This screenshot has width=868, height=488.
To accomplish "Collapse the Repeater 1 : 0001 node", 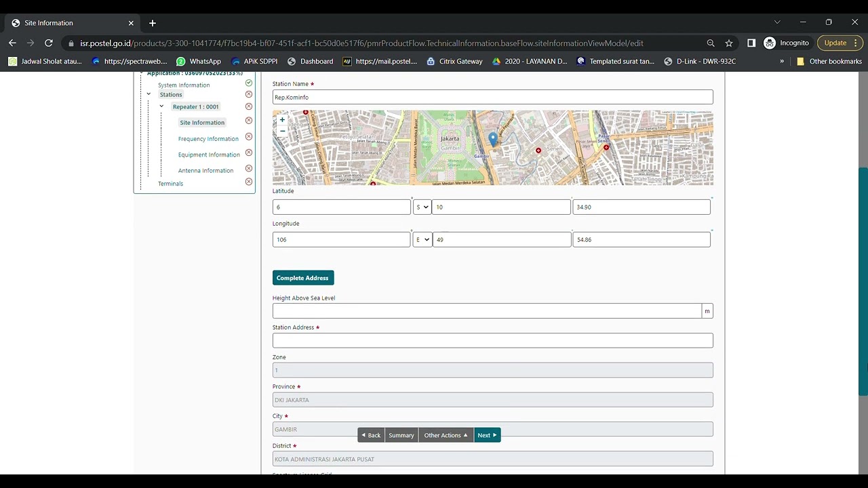I will [161, 106].
